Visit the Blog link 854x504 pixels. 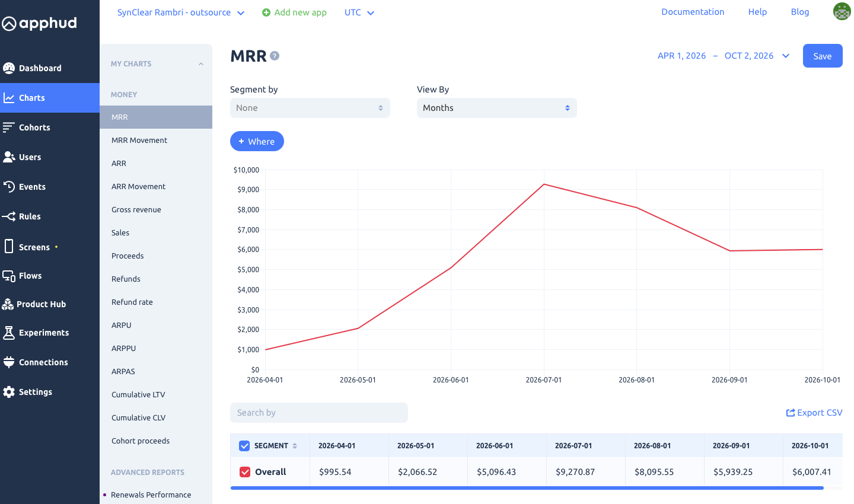[800, 12]
